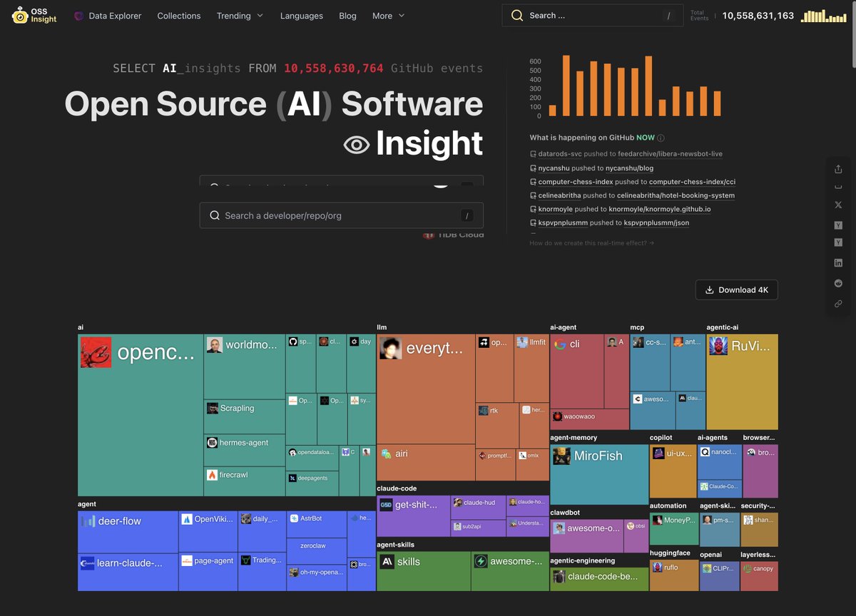
Task: Open the page-agent tile
Action: [208, 570]
